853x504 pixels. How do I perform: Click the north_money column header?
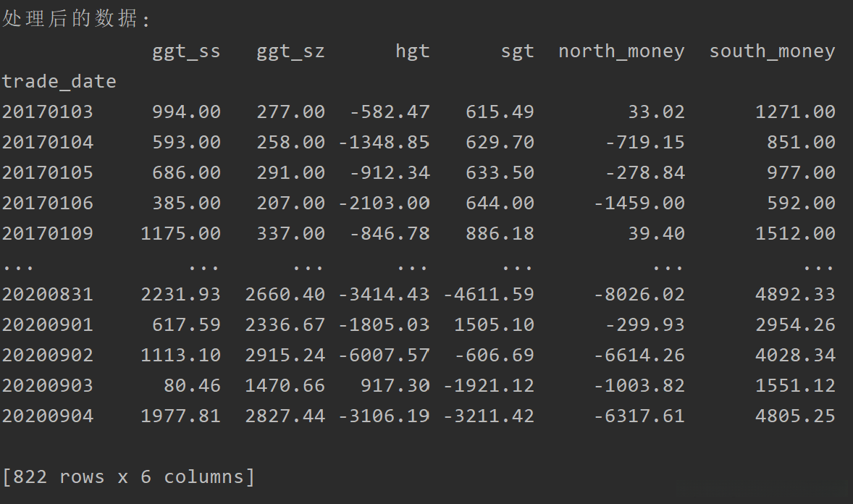coord(621,51)
